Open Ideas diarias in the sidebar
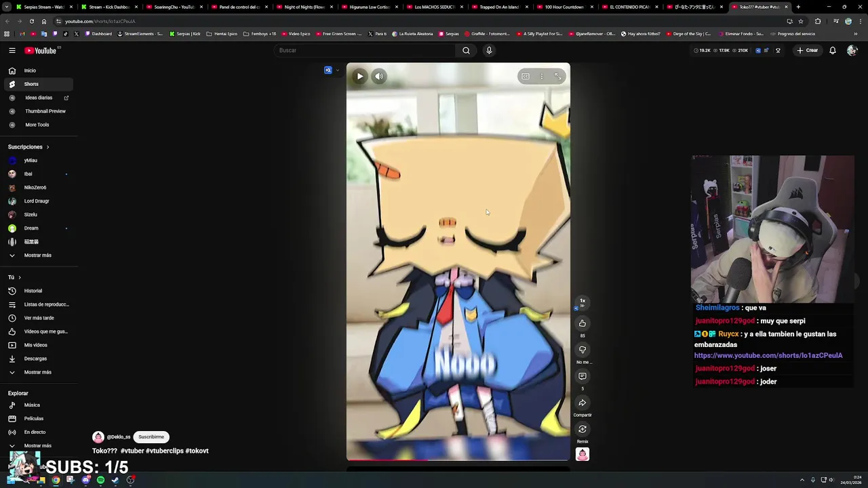The width and height of the screenshot is (868, 488). coord(37,98)
